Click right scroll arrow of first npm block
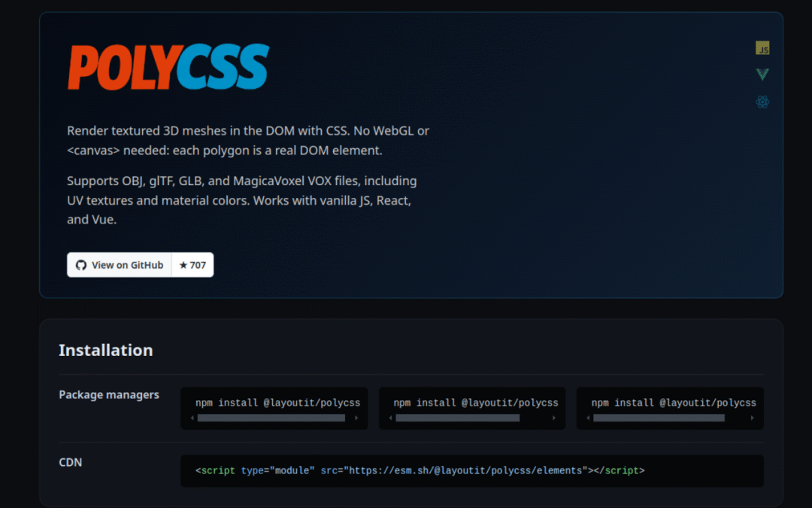 [356, 418]
